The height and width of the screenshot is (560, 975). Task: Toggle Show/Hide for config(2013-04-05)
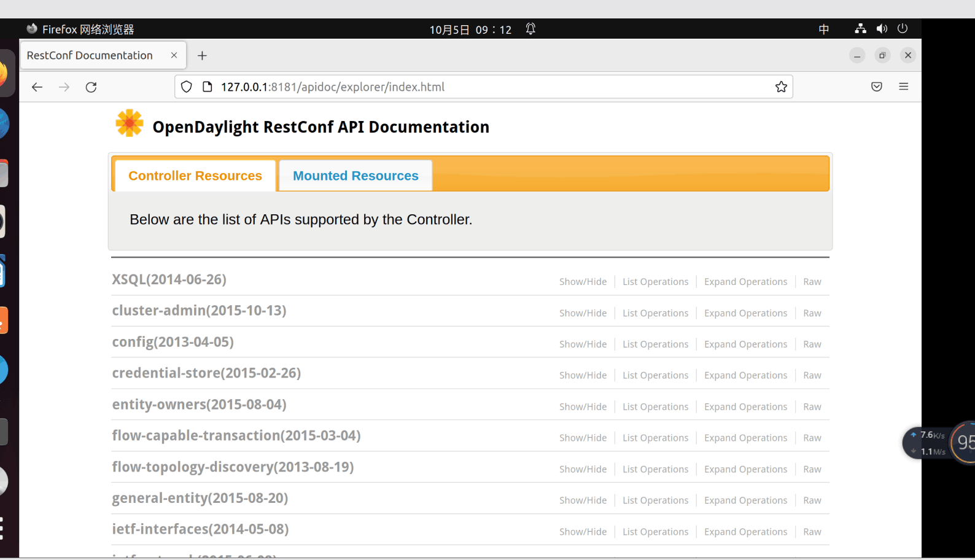coord(583,344)
